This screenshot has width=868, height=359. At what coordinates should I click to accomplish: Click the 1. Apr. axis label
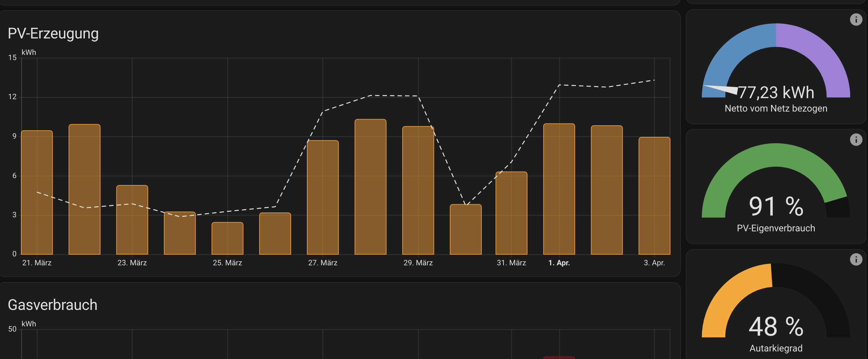coord(559,263)
